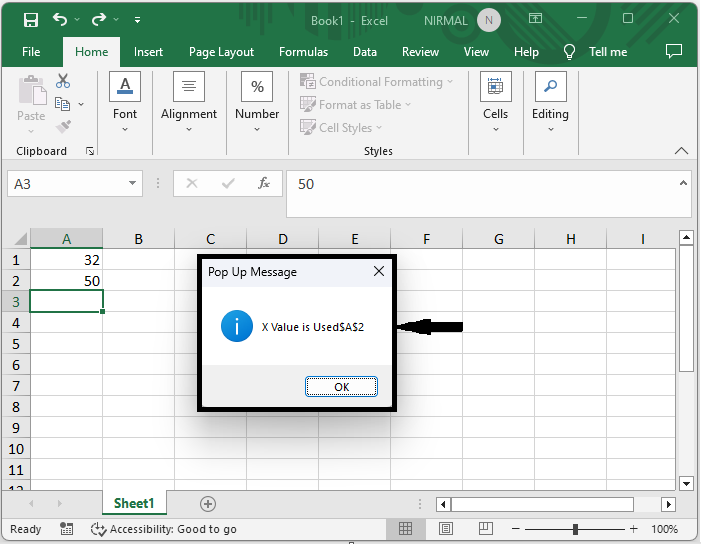Click the Format Painter brush icon

63,127
